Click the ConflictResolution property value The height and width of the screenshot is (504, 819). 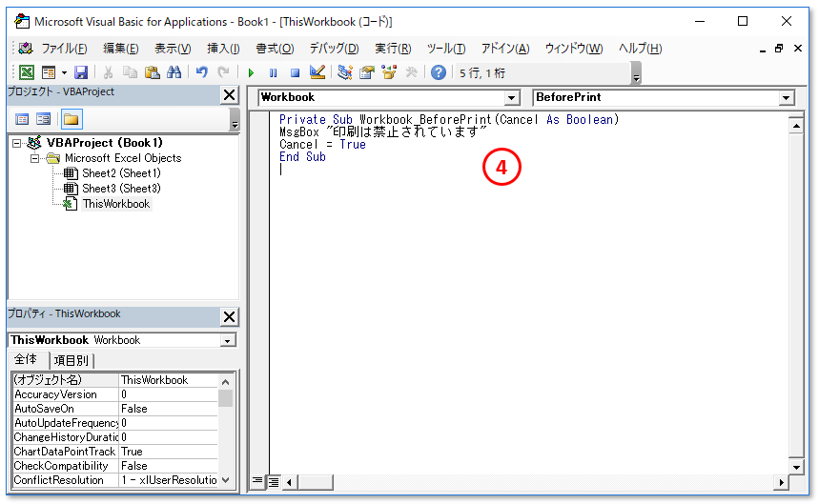168,480
